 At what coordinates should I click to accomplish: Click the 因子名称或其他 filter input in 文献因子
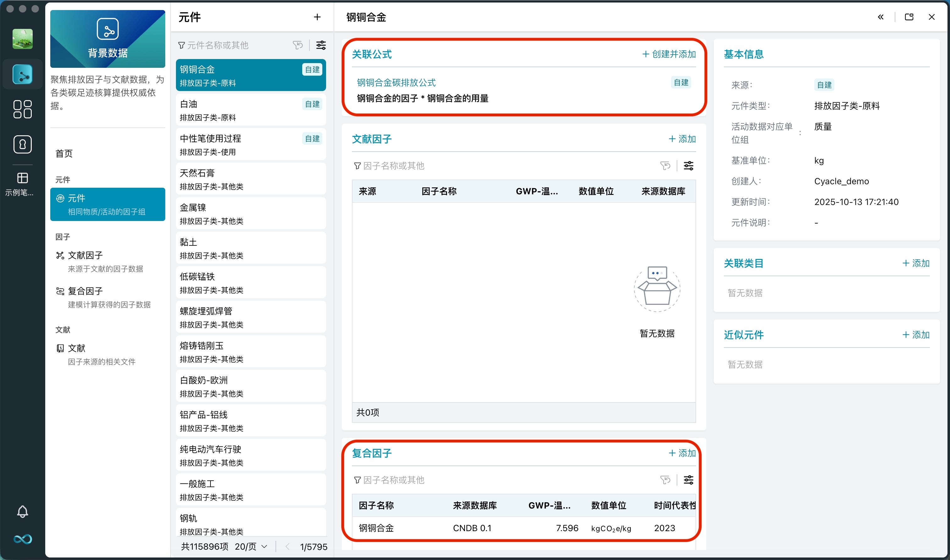point(394,166)
